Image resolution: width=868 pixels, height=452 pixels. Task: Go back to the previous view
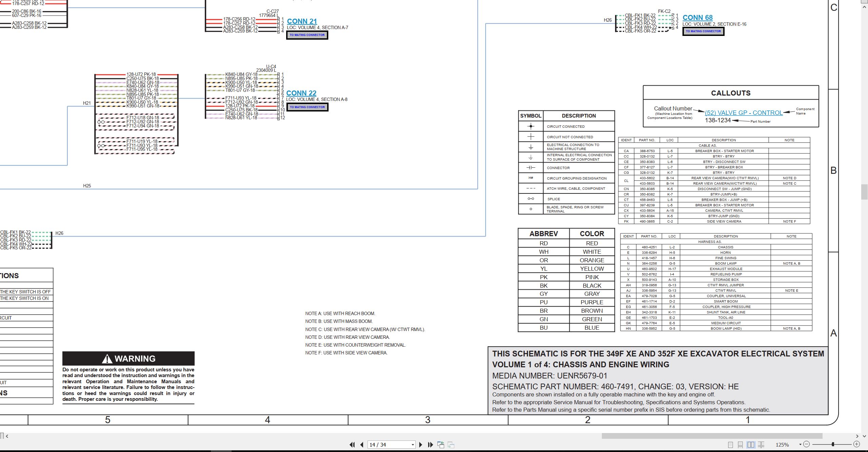441,445
